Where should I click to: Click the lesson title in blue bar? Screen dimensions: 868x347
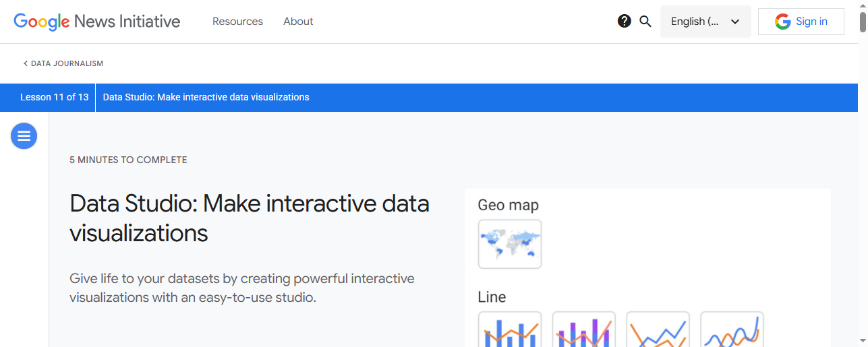pos(206,97)
